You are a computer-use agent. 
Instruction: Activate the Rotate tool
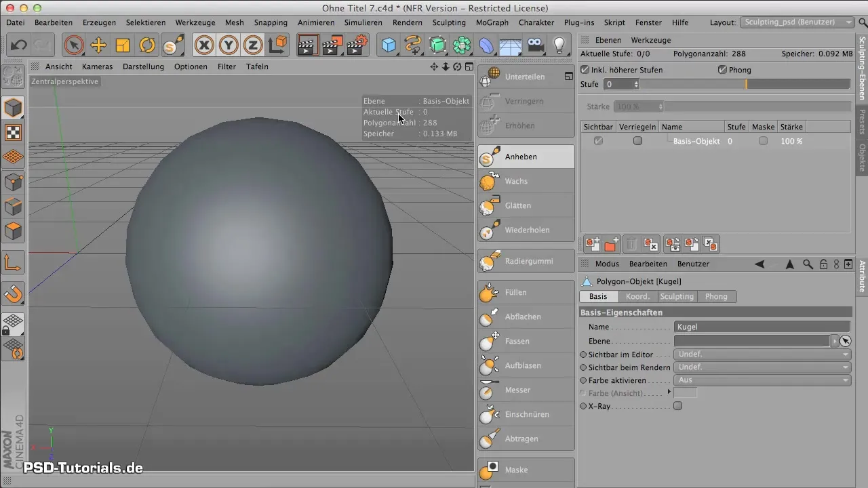pyautogui.click(x=147, y=45)
